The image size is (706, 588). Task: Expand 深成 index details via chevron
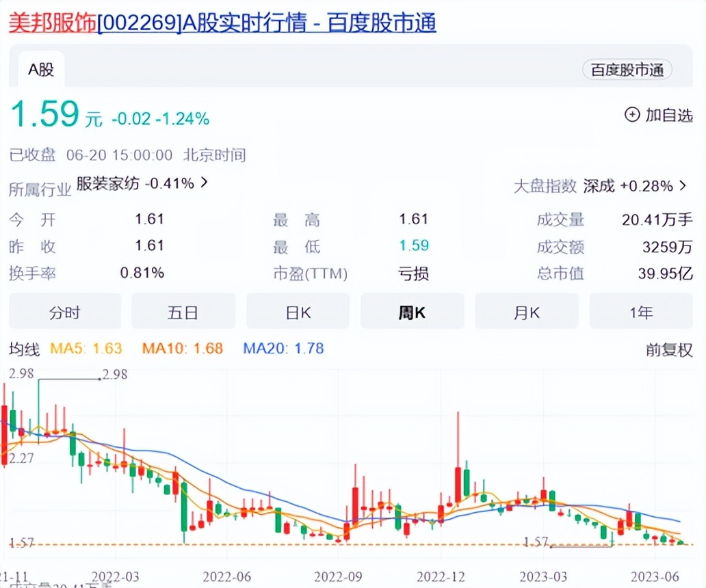click(x=681, y=186)
